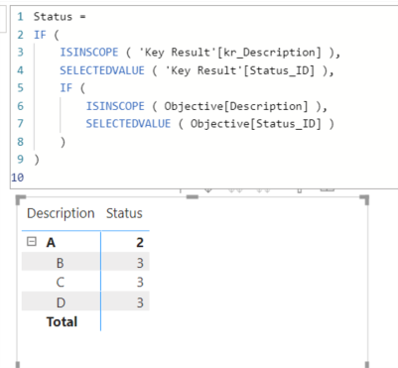The height and width of the screenshot is (368, 398).
Task: Click 'Key Result'[Status_ID] reference
Action: (x=240, y=70)
